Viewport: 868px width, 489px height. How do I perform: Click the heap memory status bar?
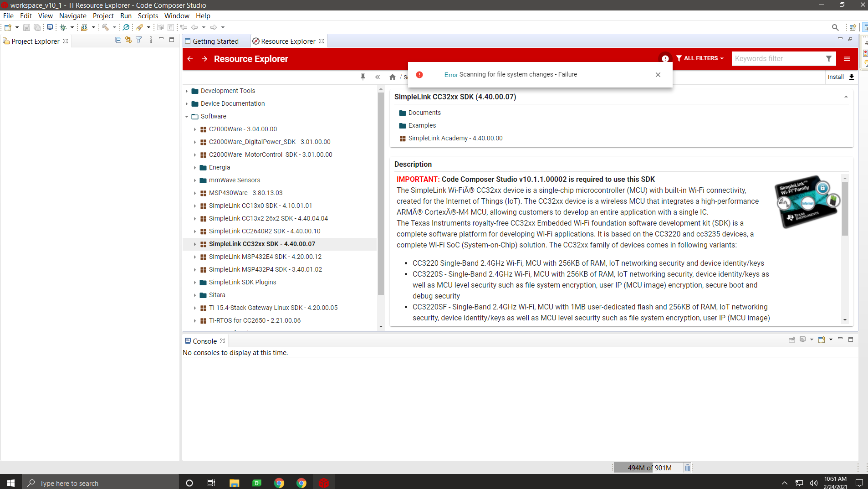(649, 468)
